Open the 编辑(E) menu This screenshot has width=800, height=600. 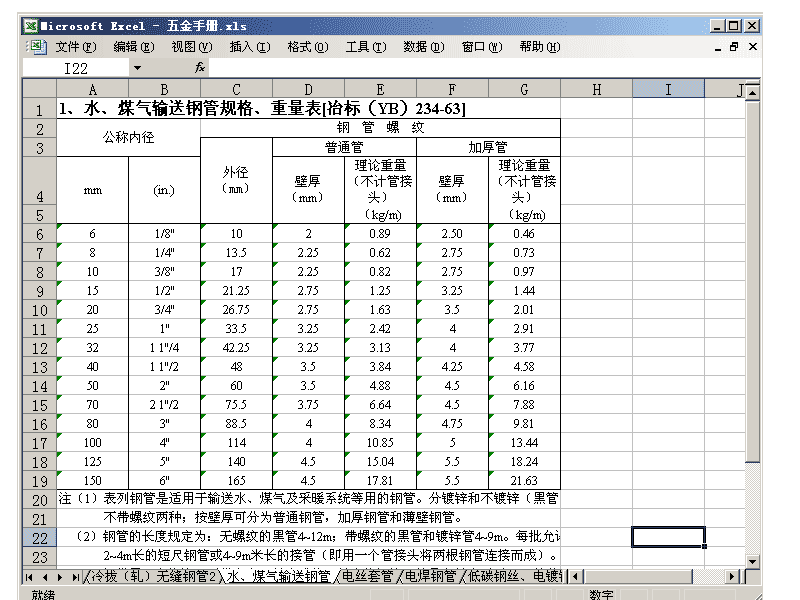(x=134, y=47)
